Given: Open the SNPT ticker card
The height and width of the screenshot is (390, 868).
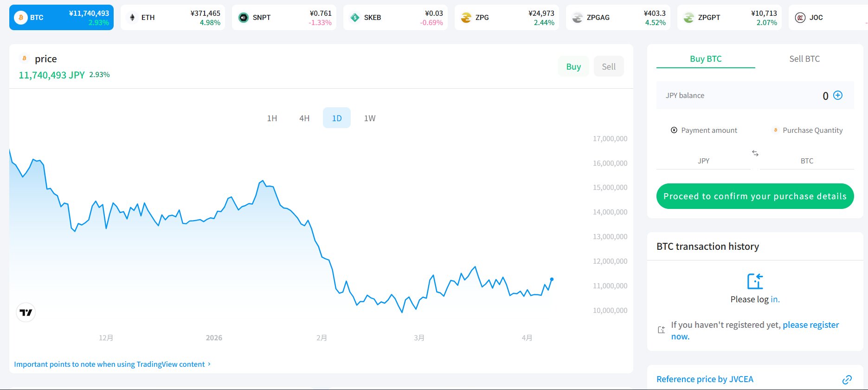Looking at the screenshot, I should 284,18.
